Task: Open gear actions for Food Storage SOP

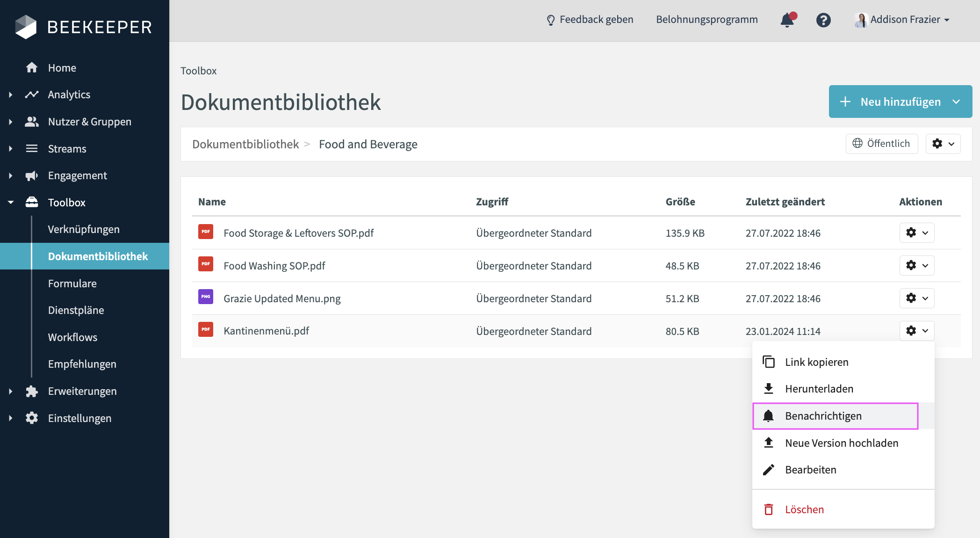Action: pyautogui.click(x=916, y=233)
